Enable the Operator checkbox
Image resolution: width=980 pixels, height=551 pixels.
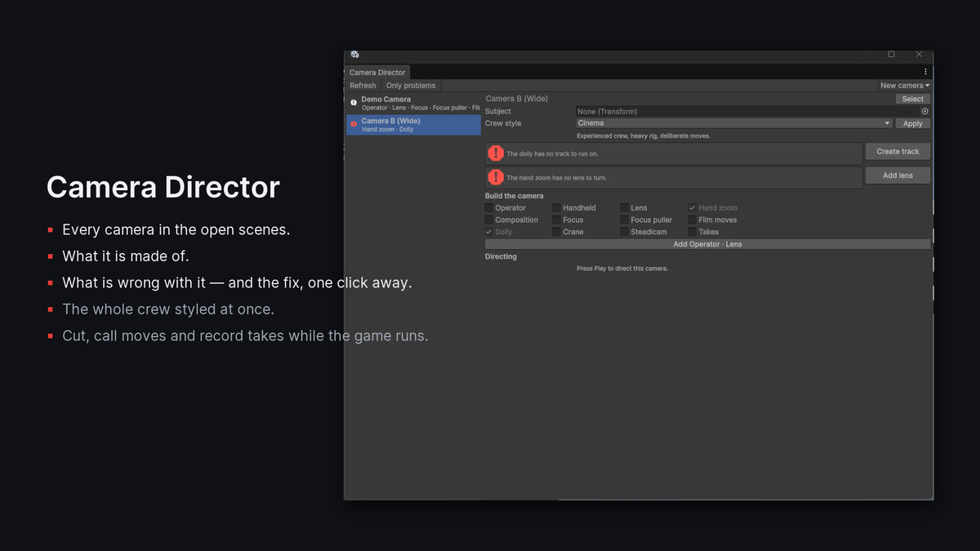point(489,208)
